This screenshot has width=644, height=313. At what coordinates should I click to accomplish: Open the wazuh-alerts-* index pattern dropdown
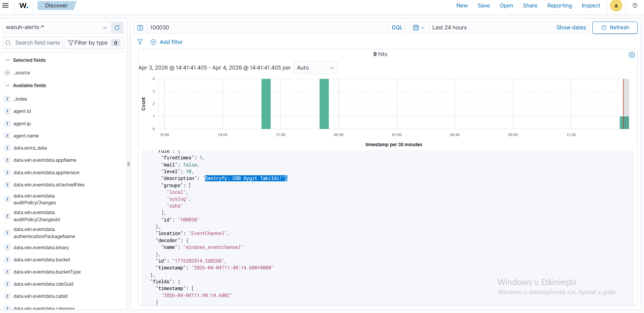56,27
